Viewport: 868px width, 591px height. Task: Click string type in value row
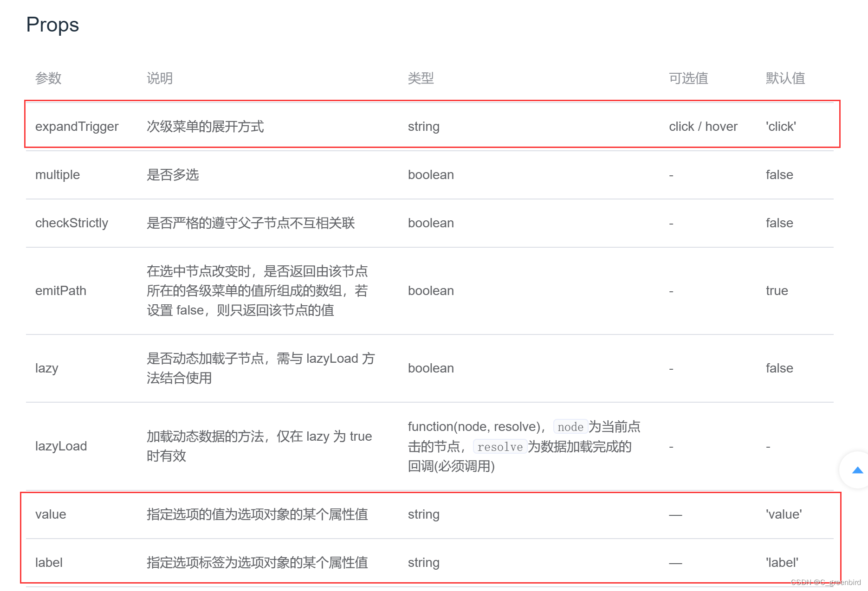(424, 514)
